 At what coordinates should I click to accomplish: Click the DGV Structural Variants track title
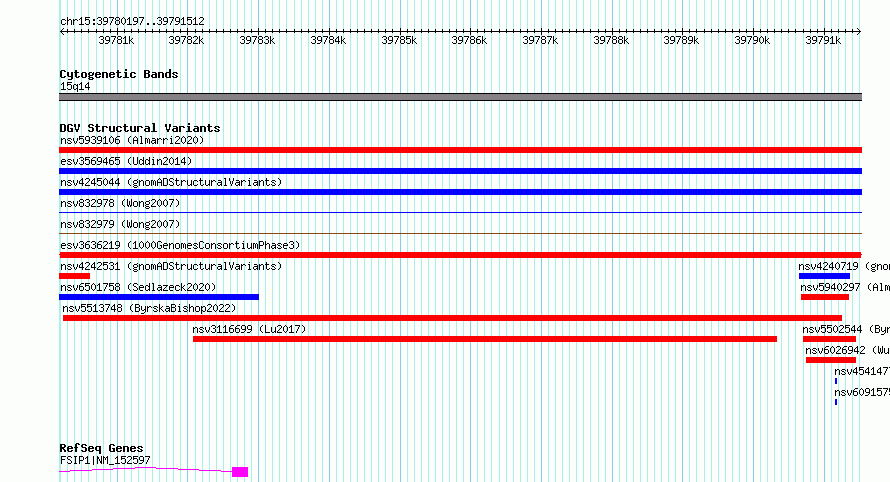point(140,128)
